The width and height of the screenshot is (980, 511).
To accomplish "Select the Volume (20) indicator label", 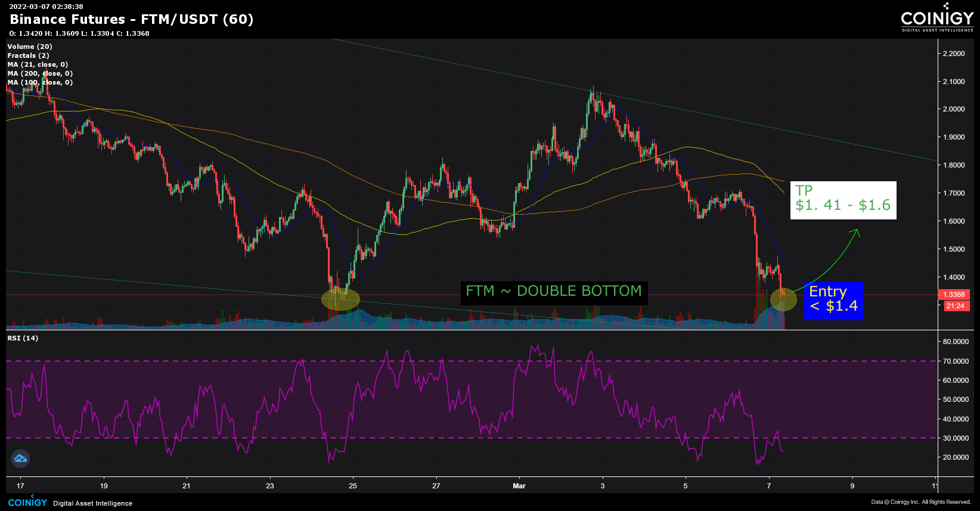I will (30, 47).
